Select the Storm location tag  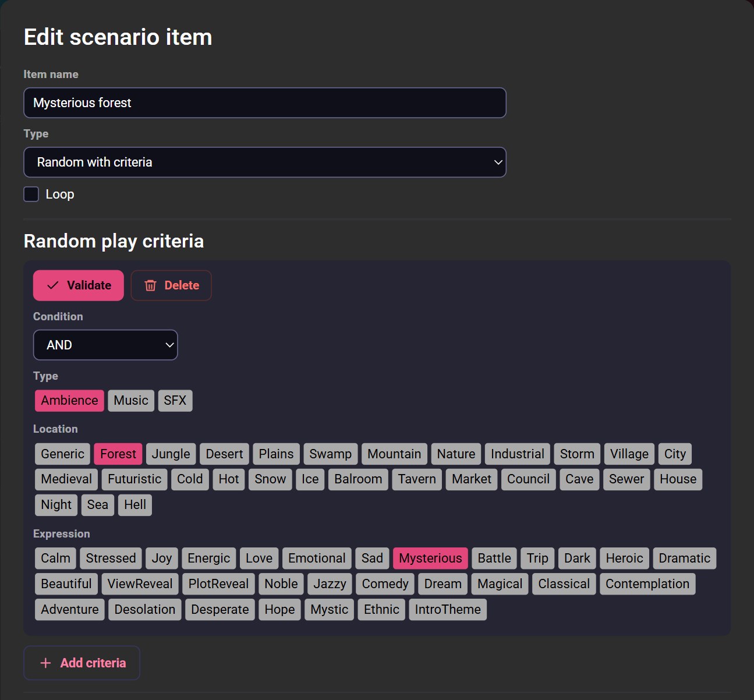click(x=577, y=454)
